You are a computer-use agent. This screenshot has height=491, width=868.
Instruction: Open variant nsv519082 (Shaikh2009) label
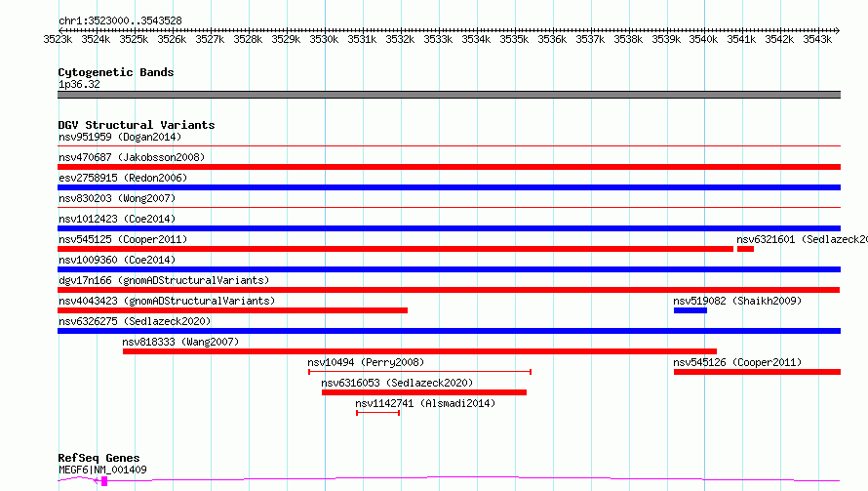click(737, 301)
